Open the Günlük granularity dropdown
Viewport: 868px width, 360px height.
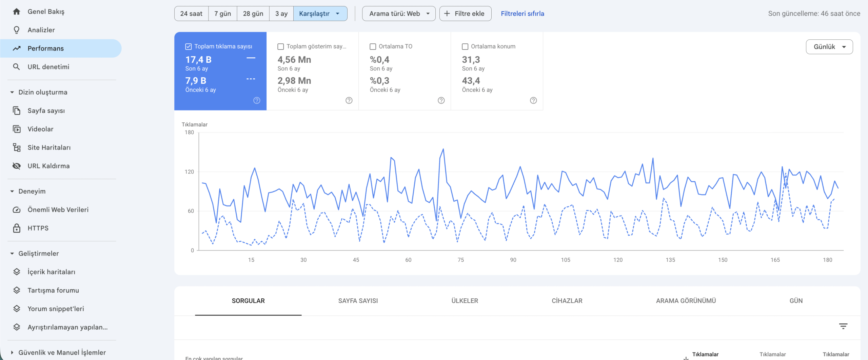[829, 47]
